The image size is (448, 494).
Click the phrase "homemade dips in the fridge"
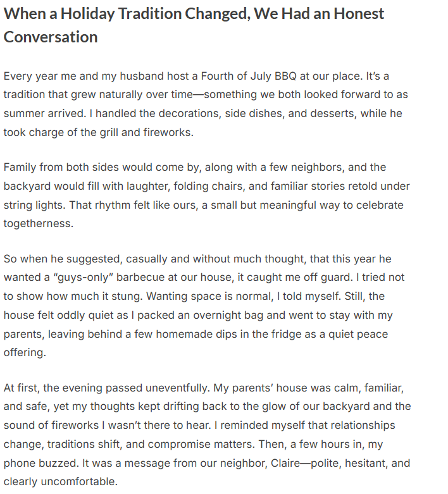point(202,334)
